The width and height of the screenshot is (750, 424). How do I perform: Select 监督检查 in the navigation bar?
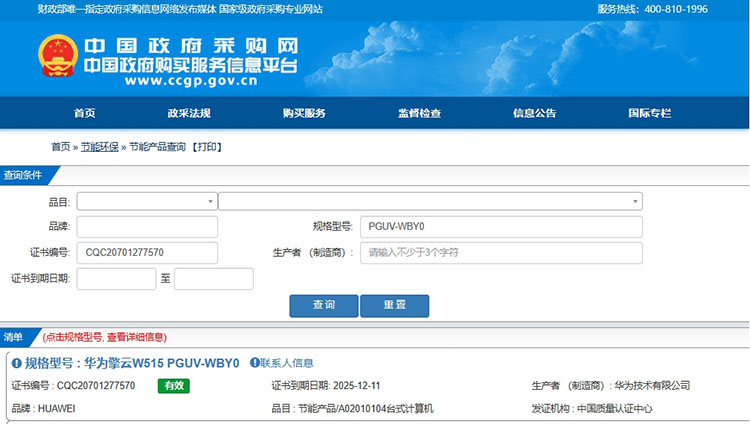tap(419, 113)
